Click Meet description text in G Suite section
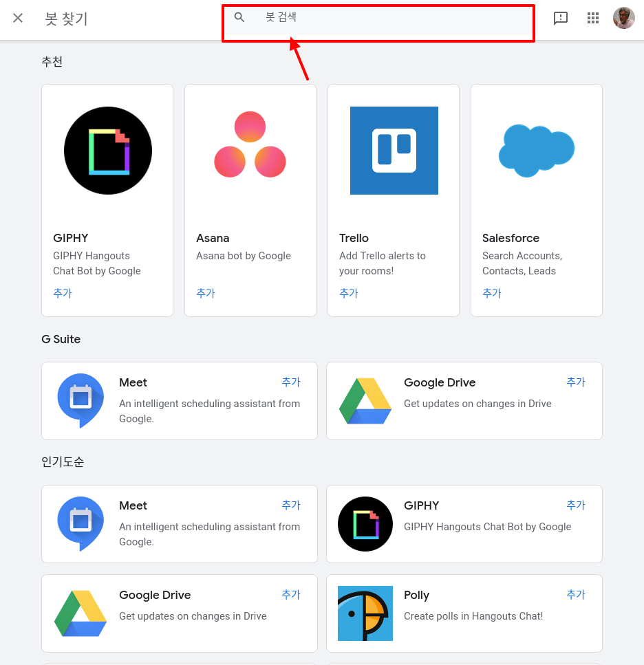The height and width of the screenshot is (665, 644). (x=210, y=411)
